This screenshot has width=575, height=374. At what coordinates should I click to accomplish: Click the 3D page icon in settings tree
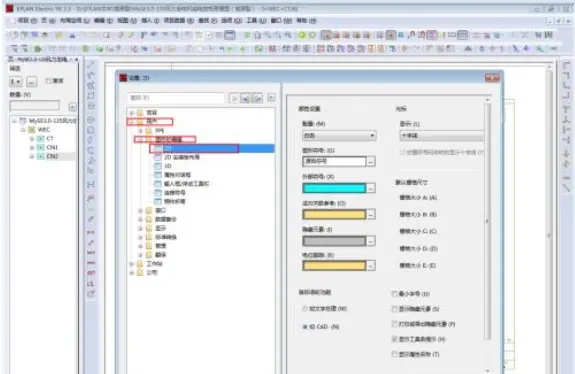pyautogui.click(x=158, y=166)
